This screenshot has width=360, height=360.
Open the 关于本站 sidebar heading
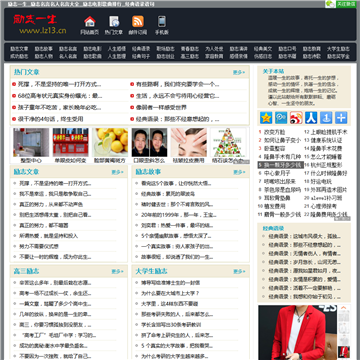[273, 71]
